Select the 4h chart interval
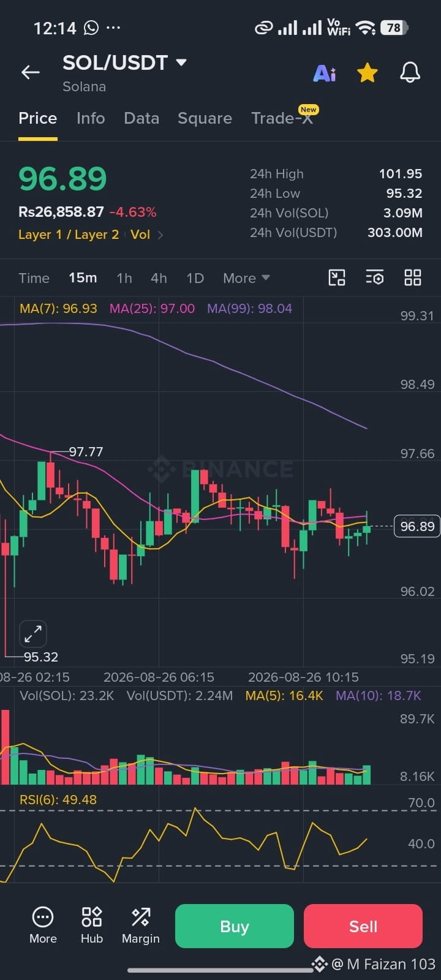The image size is (441, 980). coord(159,278)
